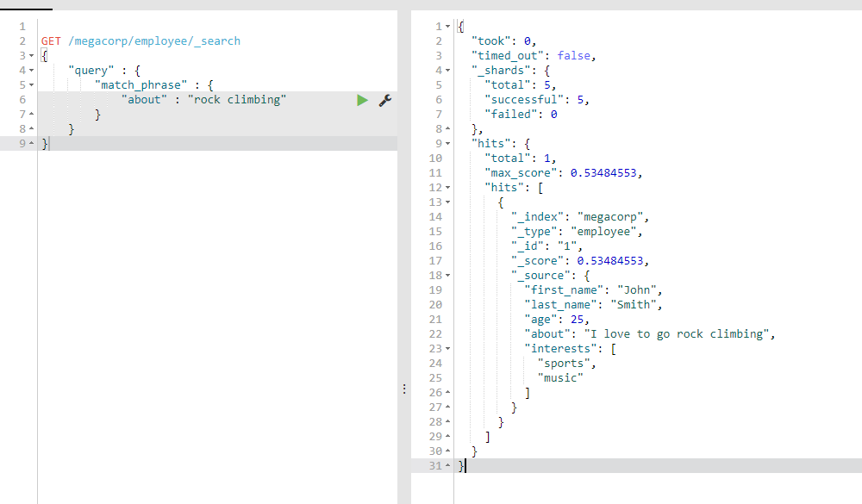The image size is (862, 504).
Task: Collapse request editor fold at line 3
Action: tap(31, 55)
